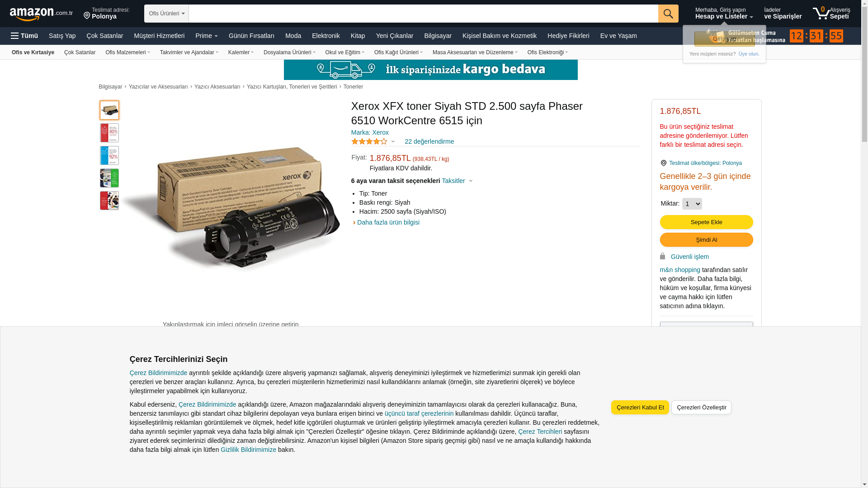868x488 pixels.
Task: Expand the Taksitler installment options
Action: 457,181
